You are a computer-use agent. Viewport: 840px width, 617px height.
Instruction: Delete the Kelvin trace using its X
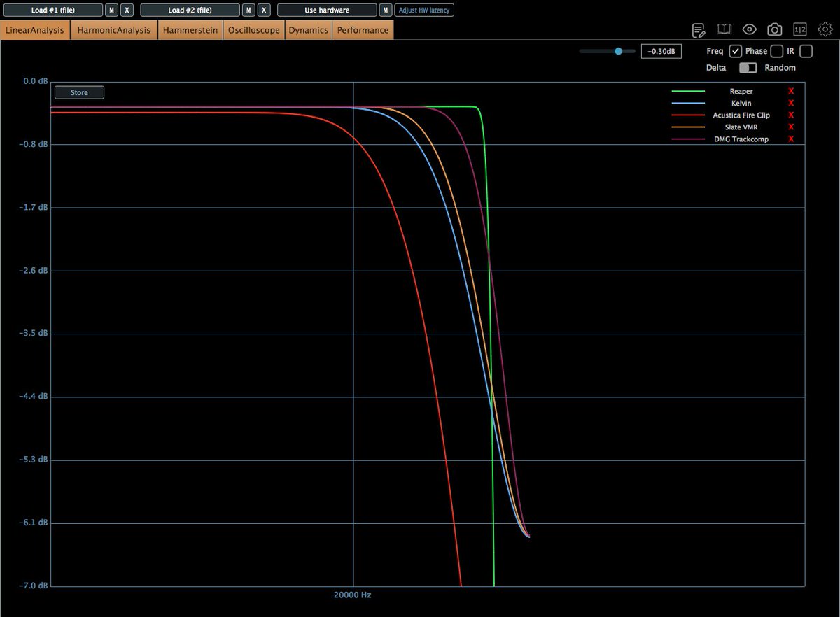(x=790, y=103)
